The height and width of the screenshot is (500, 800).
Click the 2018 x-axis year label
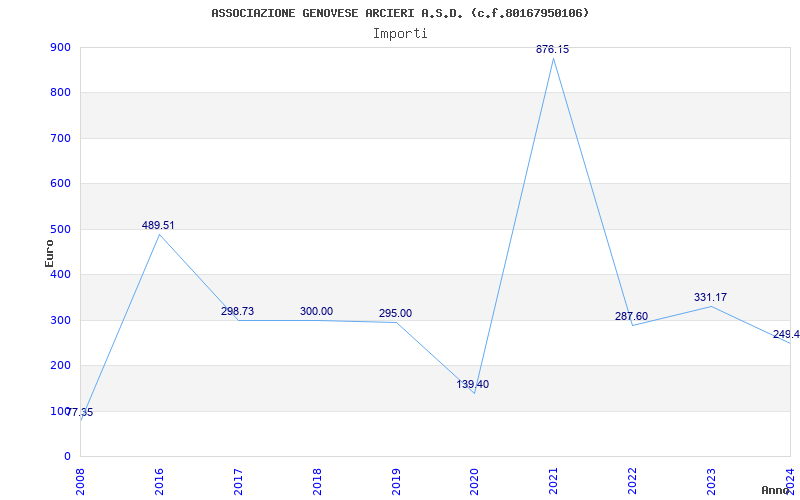(x=317, y=481)
